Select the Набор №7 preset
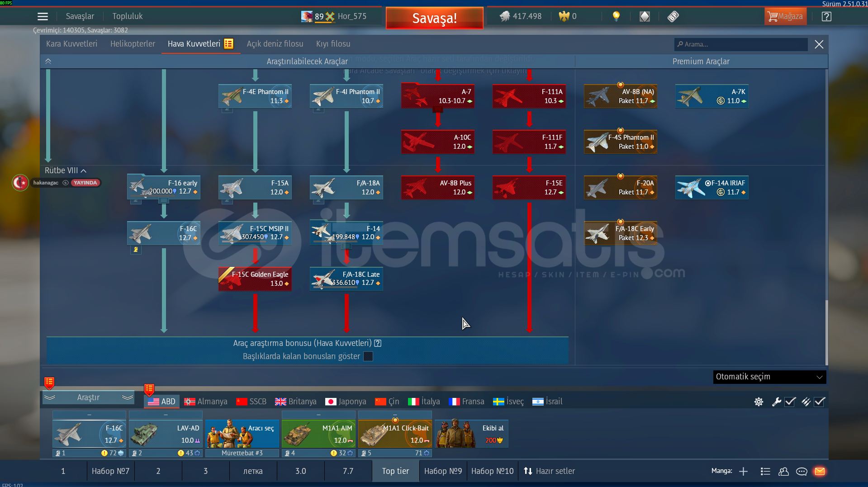The height and width of the screenshot is (487, 868). [111, 471]
